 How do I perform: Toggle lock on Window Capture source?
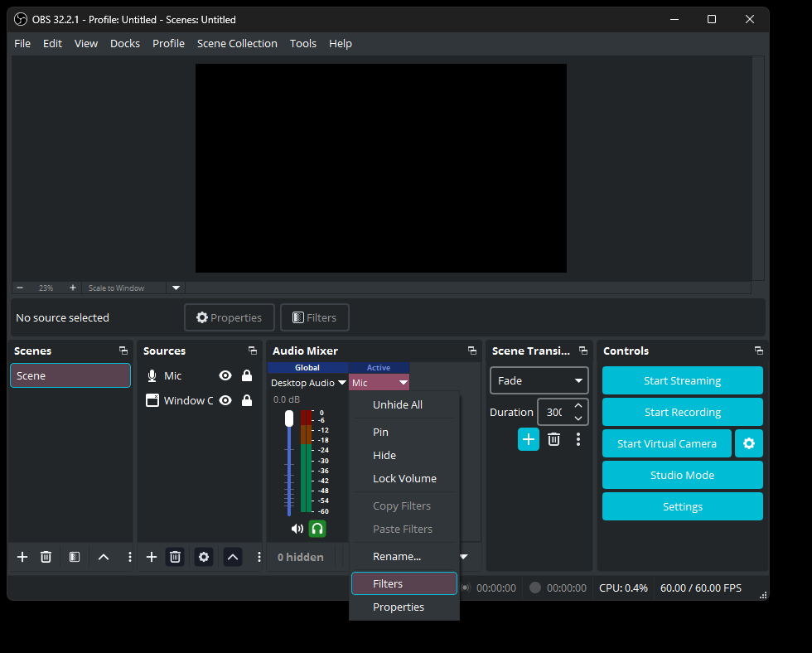(247, 400)
